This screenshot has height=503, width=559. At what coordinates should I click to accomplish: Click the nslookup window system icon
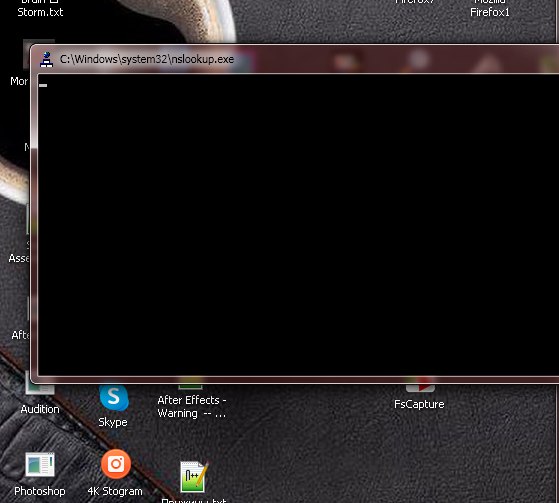[x=46, y=60]
